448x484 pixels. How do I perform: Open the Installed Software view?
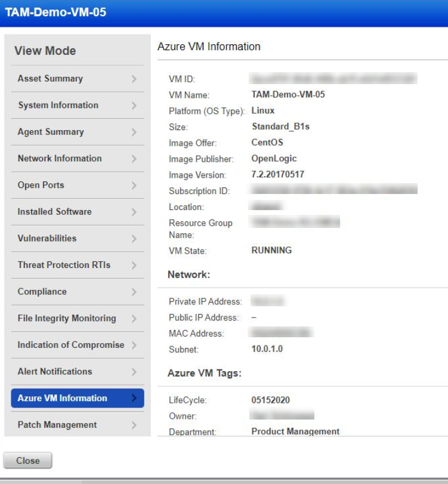coord(78,212)
